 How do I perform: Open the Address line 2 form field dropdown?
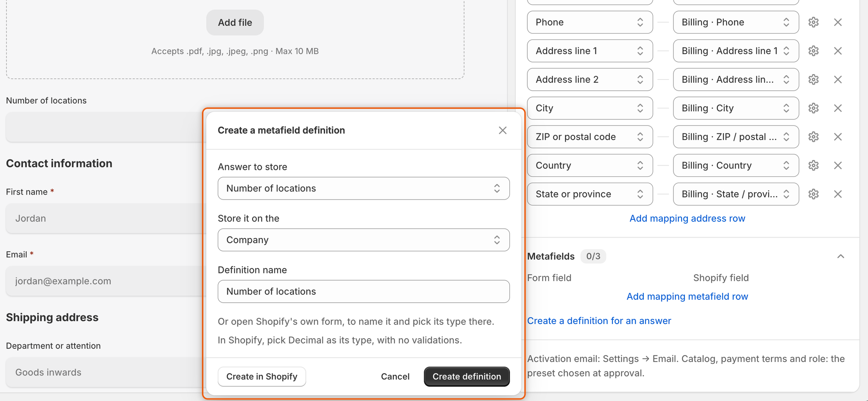tap(590, 79)
